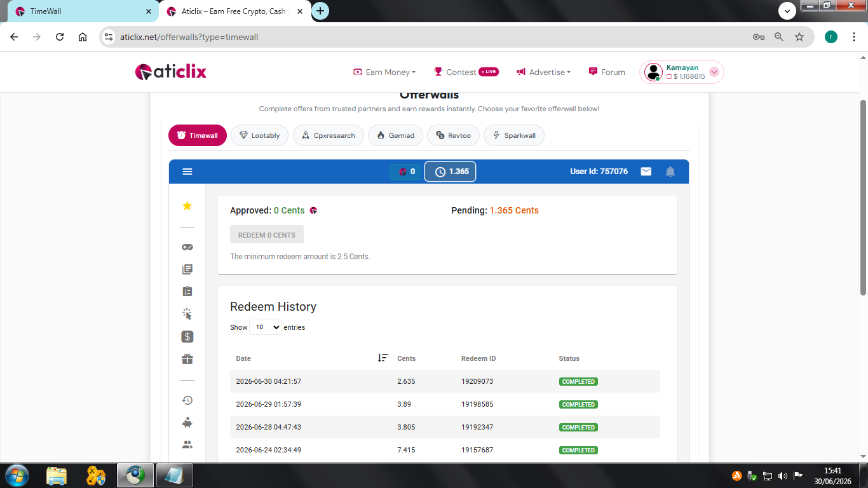Image resolution: width=868 pixels, height=488 pixels.
Task: Open the Forum link
Action: coord(607,72)
